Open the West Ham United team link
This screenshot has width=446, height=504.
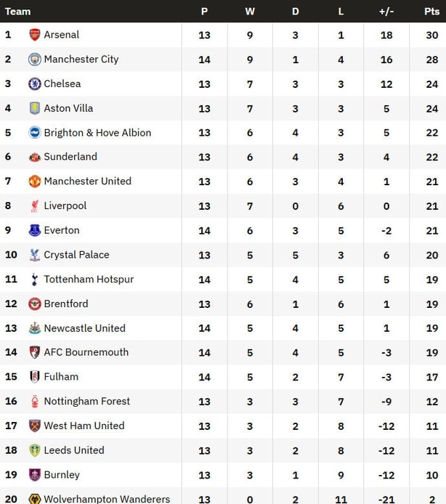tap(84, 426)
